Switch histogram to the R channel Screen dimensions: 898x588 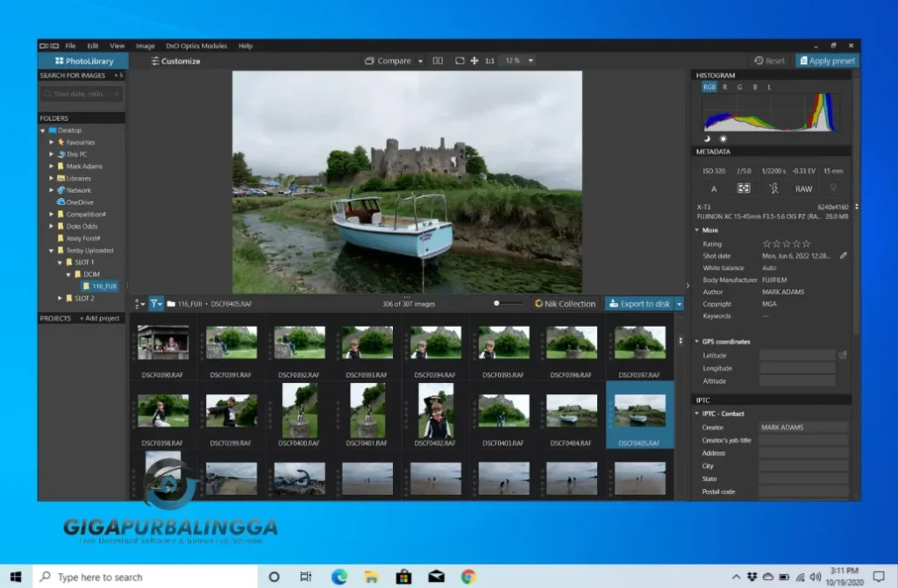coord(725,88)
